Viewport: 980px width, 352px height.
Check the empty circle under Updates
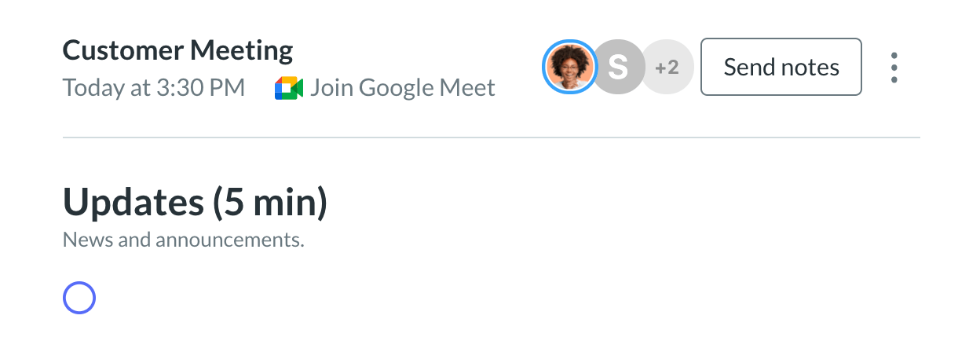(79, 298)
